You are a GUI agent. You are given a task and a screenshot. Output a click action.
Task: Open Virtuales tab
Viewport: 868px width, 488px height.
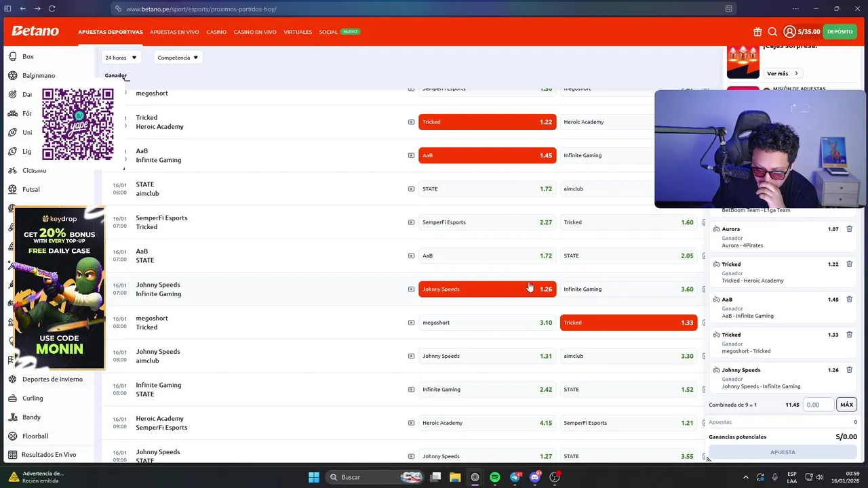[x=298, y=32]
